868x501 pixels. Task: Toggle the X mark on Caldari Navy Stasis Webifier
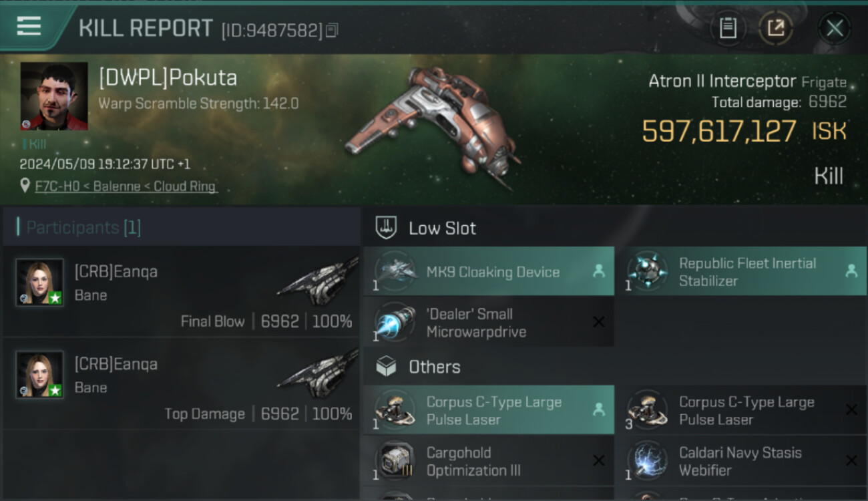click(851, 461)
